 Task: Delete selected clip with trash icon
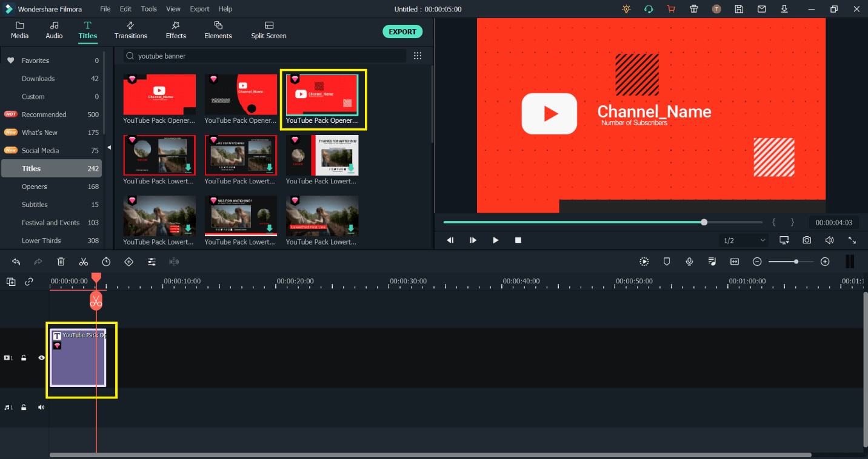pos(61,262)
